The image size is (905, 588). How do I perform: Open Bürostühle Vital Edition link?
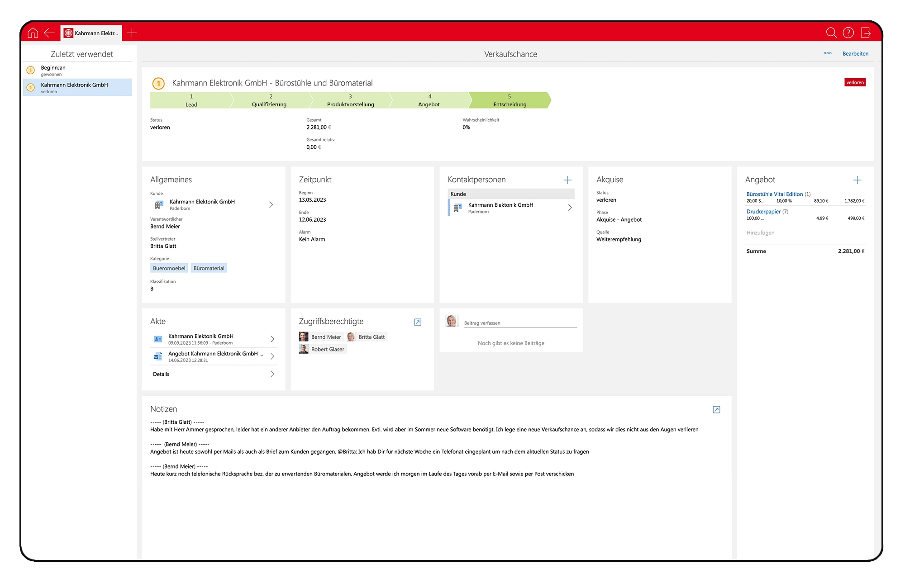774,194
